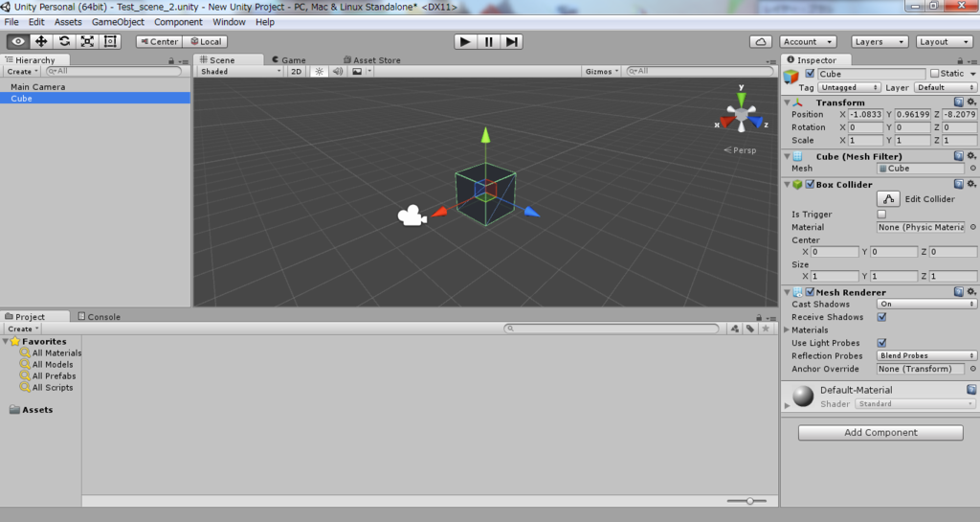The width and height of the screenshot is (980, 522).
Task: Open the Account dropdown
Action: tap(808, 41)
